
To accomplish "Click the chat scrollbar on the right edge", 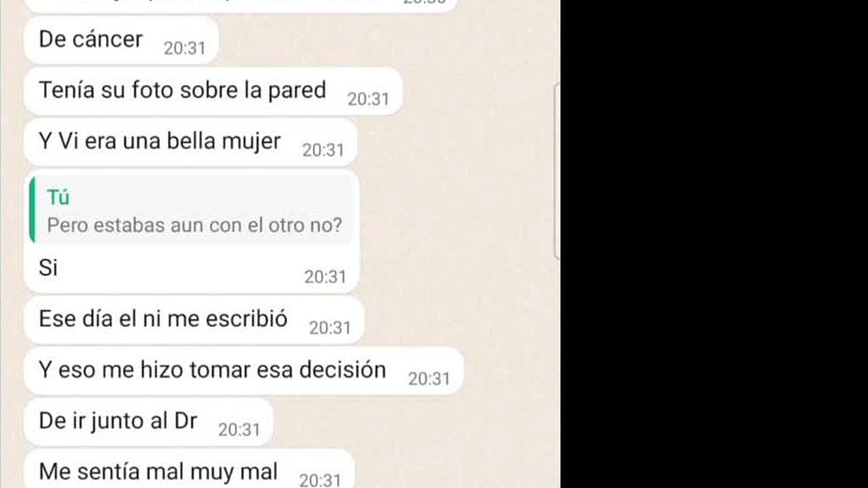I will [x=557, y=171].
